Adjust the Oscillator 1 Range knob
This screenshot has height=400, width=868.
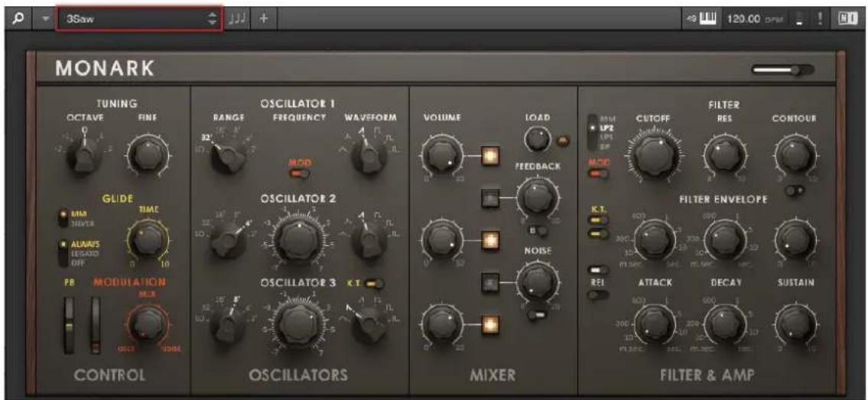point(228,157)
